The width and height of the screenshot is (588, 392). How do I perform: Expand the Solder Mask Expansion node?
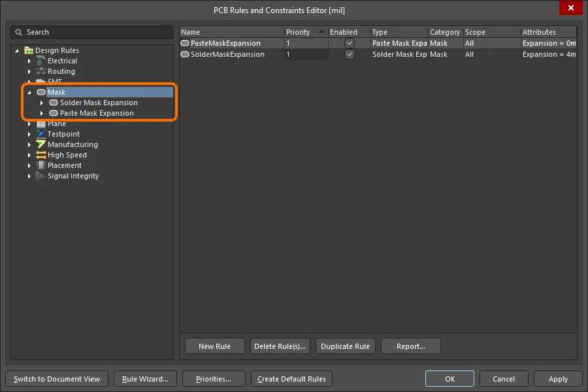pyautogui.click(x=42, y=103)
